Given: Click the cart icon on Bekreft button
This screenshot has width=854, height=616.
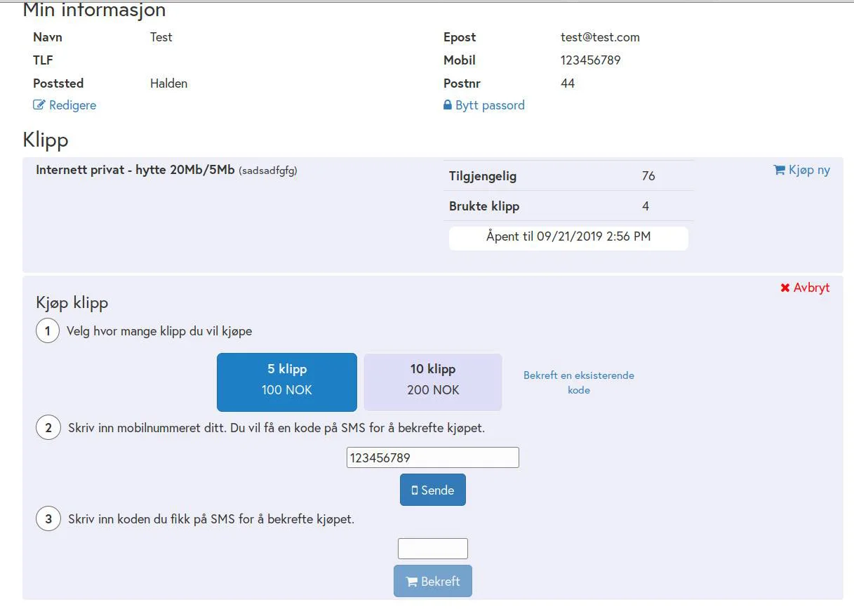Looking at the screenshot, I should (412, 582).
